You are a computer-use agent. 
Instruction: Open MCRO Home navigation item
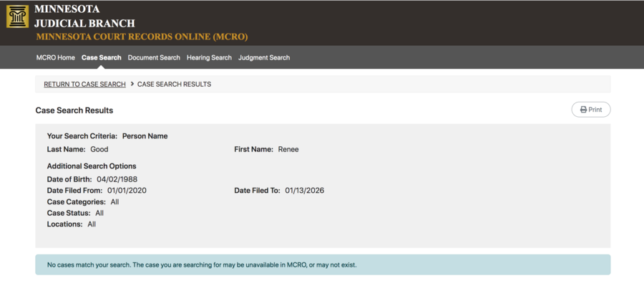tap(55, 57)
